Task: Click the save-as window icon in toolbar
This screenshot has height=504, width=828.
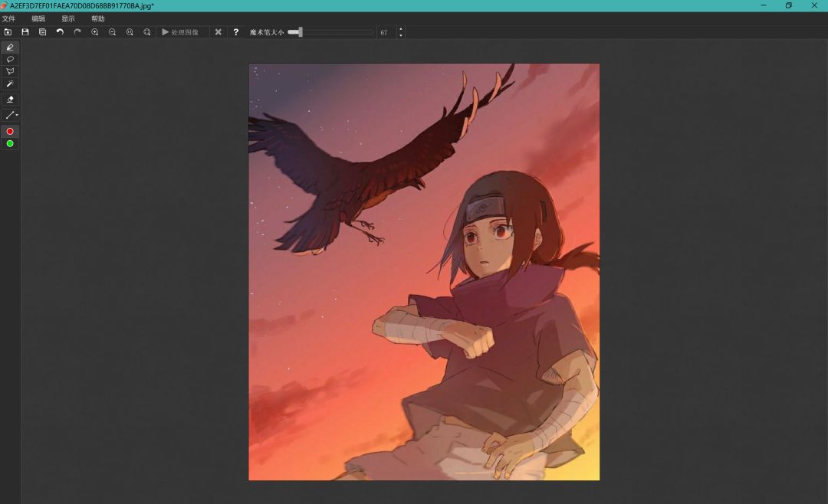Action: pyautogui.click(x=42, y=32)
